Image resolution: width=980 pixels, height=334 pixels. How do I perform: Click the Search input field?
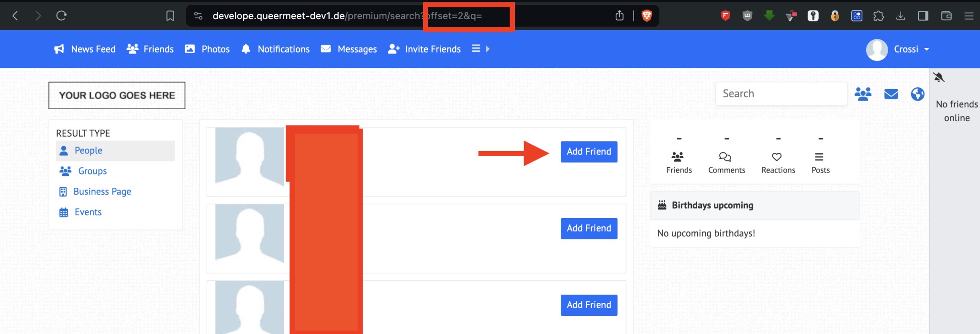click(x=780, y=94)
